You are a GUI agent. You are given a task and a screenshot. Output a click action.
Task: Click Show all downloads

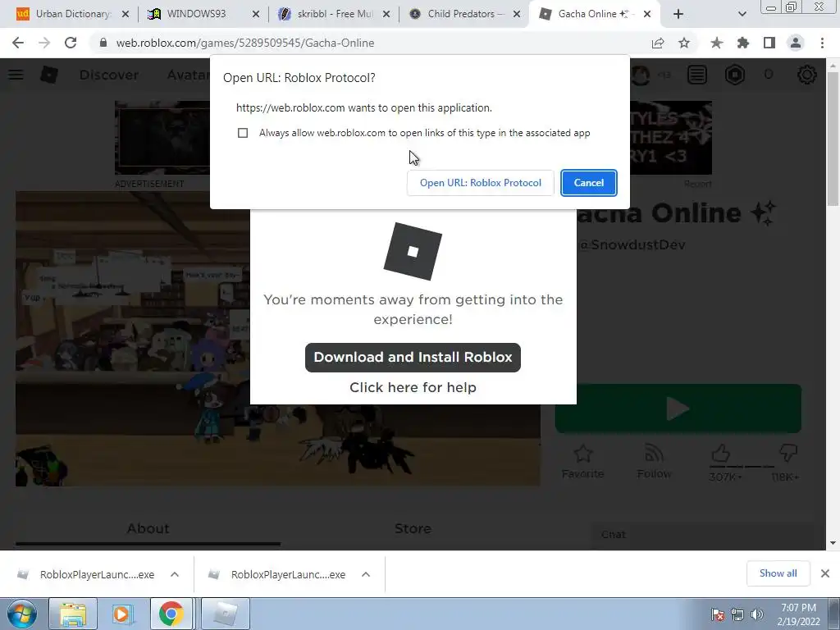pyautogui.click(x=778, y=573)
